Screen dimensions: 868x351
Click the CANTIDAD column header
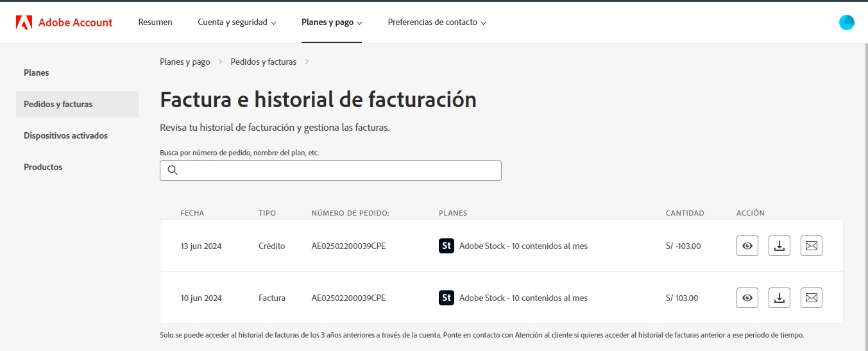click(685, 213)
